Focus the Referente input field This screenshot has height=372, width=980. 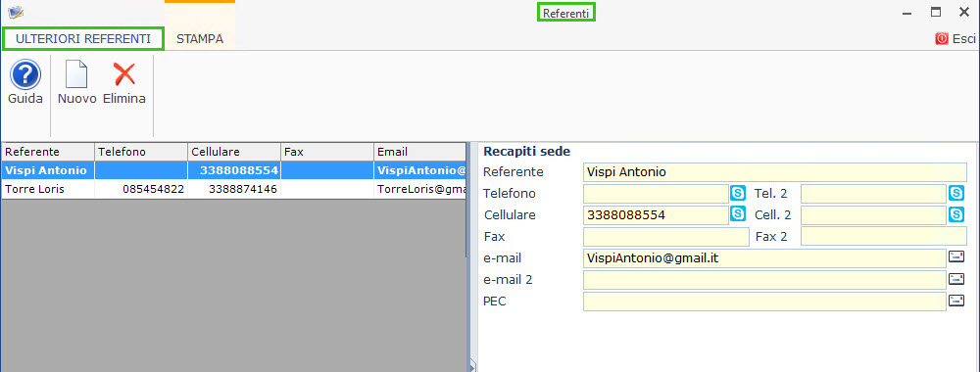tap(775, 172)
